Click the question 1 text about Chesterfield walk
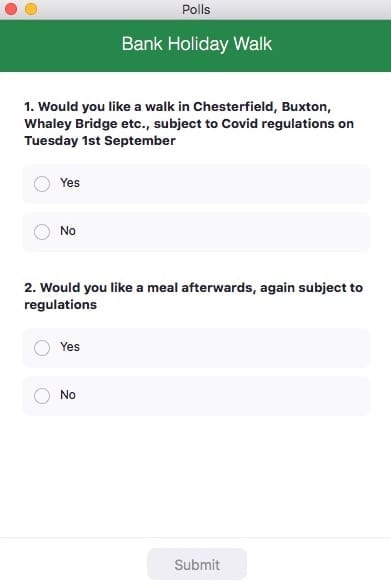This screenshot has height=588, width=391. (x=189, y=124)
